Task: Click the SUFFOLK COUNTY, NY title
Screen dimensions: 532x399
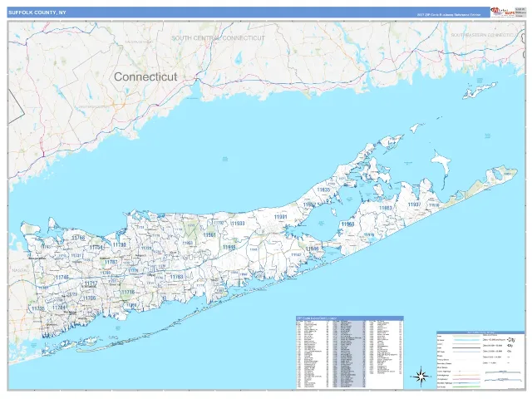Action: pyautogui.click(x=37, y=12)
